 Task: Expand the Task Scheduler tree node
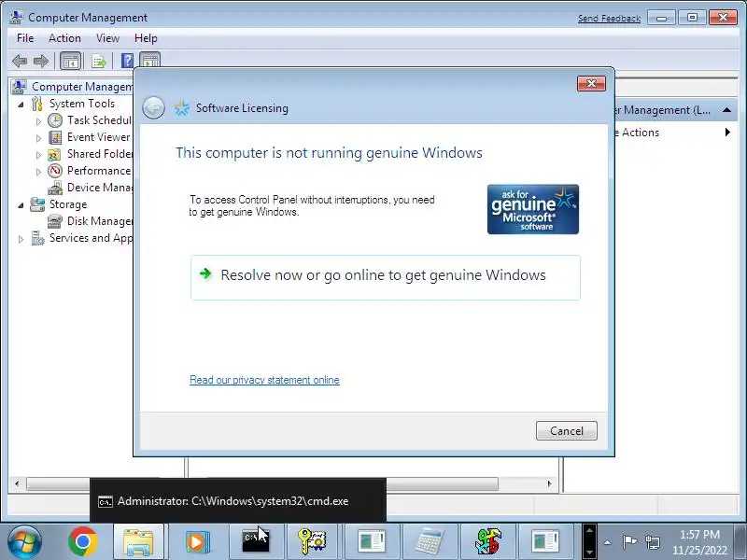pos(38,121)
